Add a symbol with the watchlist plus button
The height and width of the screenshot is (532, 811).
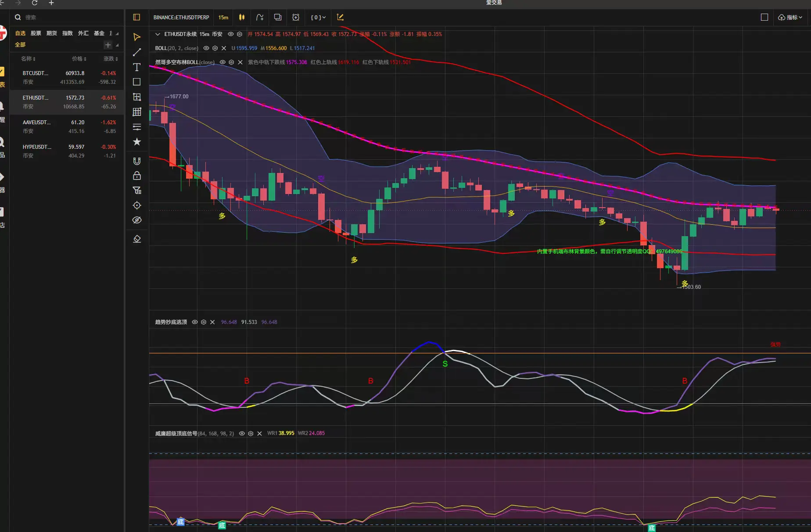point(108,45)
